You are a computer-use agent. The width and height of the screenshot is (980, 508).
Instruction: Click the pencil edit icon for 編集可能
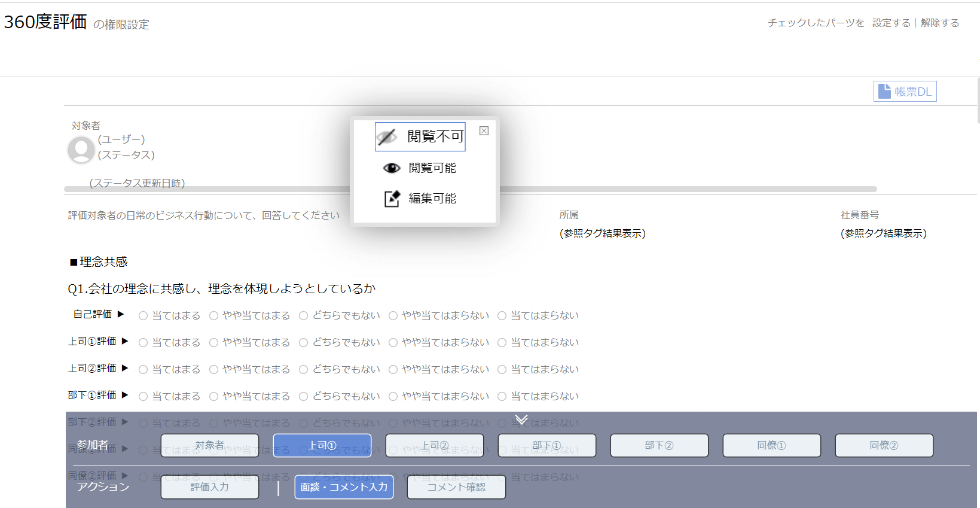tap(392, 199)
